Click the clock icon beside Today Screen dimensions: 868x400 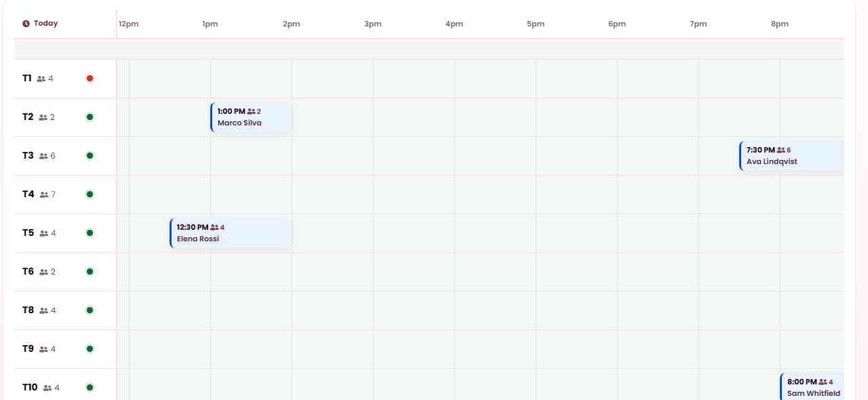26,24
